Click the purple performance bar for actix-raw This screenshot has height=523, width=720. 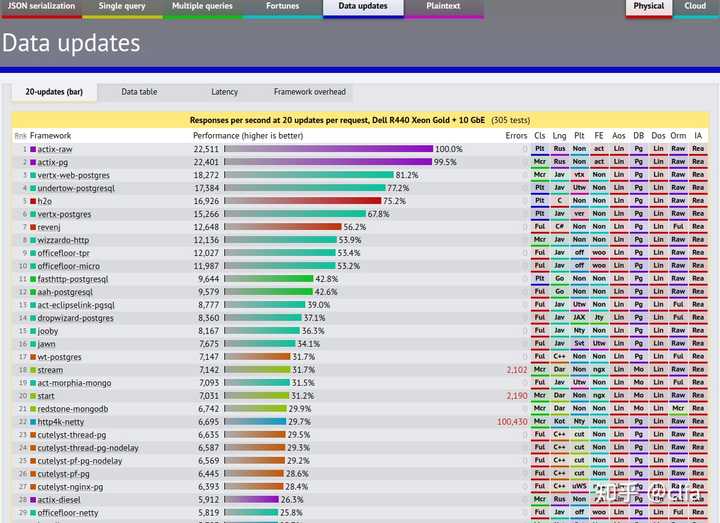pos(329,149)
